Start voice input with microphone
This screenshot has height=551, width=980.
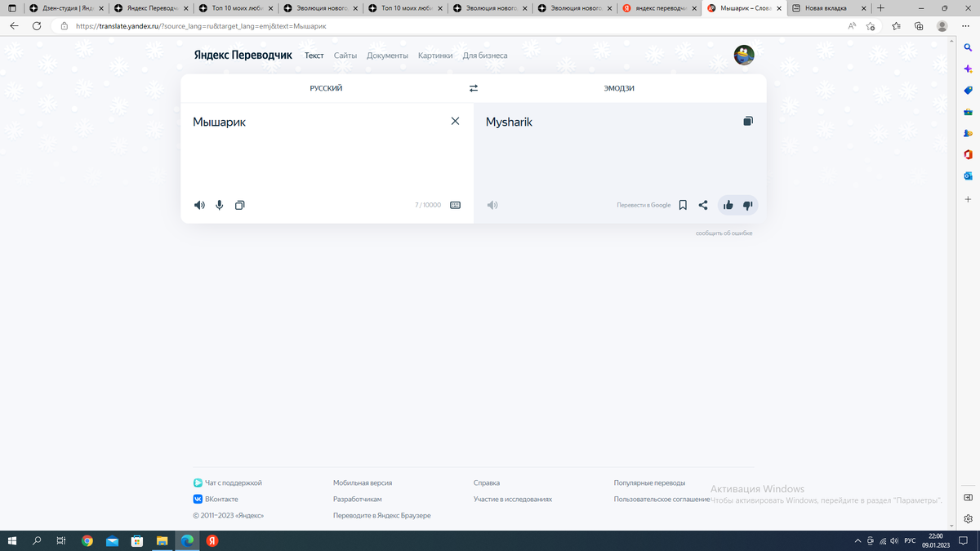[220, 205]
